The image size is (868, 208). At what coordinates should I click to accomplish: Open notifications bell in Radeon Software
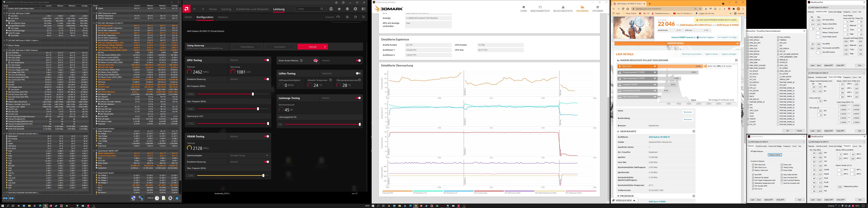pos(347,9)
